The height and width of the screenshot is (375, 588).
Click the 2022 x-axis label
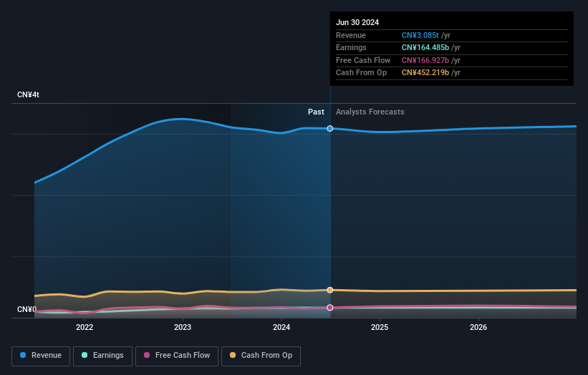pyautogui.click(x=85, y=327)
